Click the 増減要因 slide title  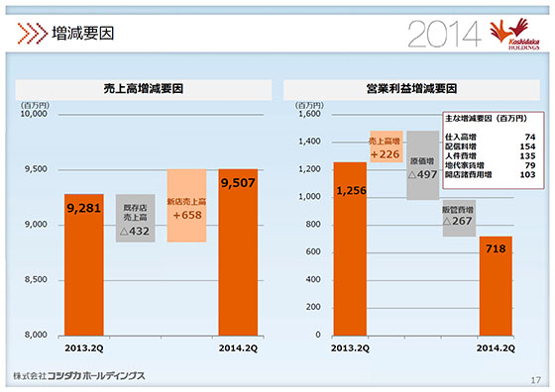coord(83,34)
